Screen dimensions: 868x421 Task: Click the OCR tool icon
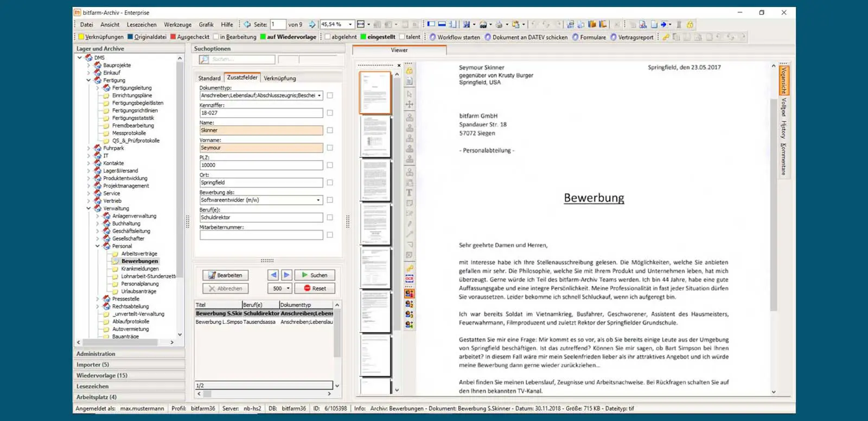(x=410, y=279)
